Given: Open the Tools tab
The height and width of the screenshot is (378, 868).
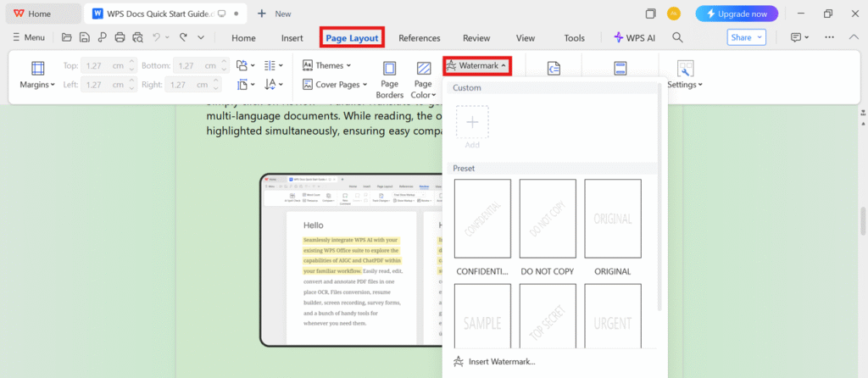Looking at the screenshot, I should (x=575, y=38).
